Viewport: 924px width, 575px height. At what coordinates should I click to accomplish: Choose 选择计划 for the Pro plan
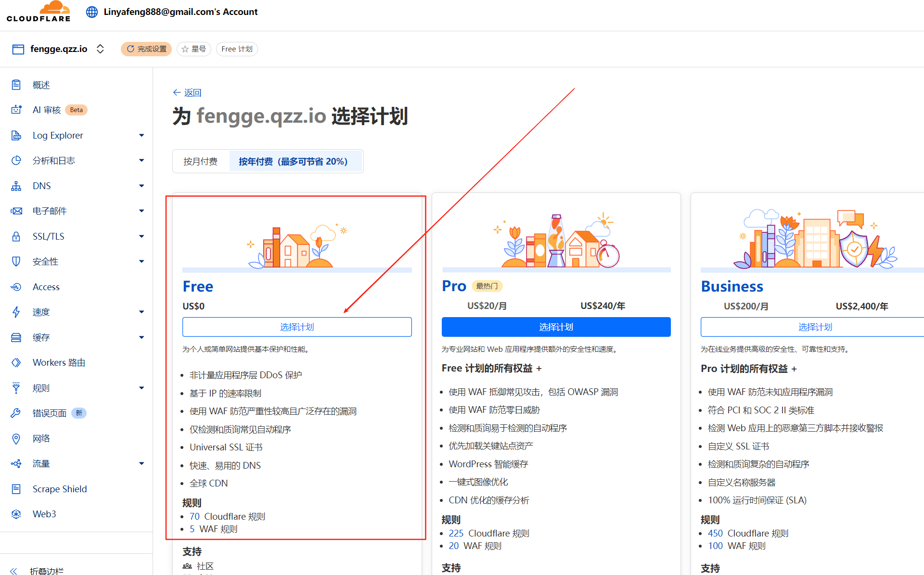tap(556, 327)
